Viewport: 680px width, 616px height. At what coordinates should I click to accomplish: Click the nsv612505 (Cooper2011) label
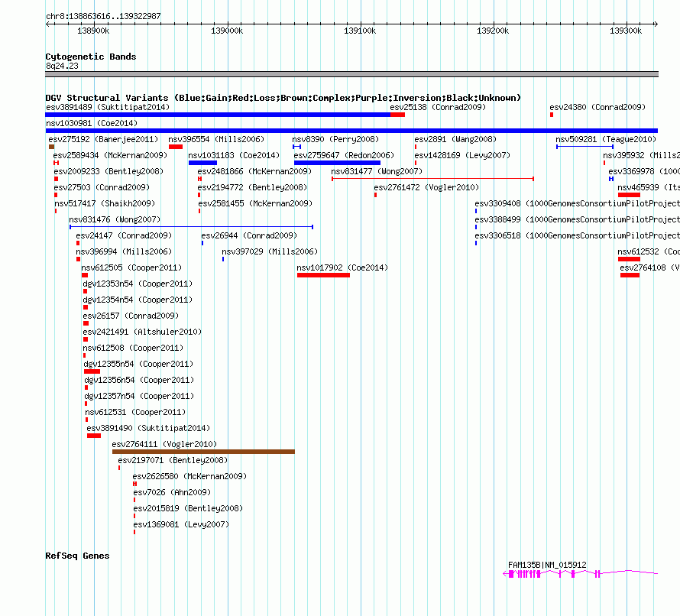click(131, 267)
